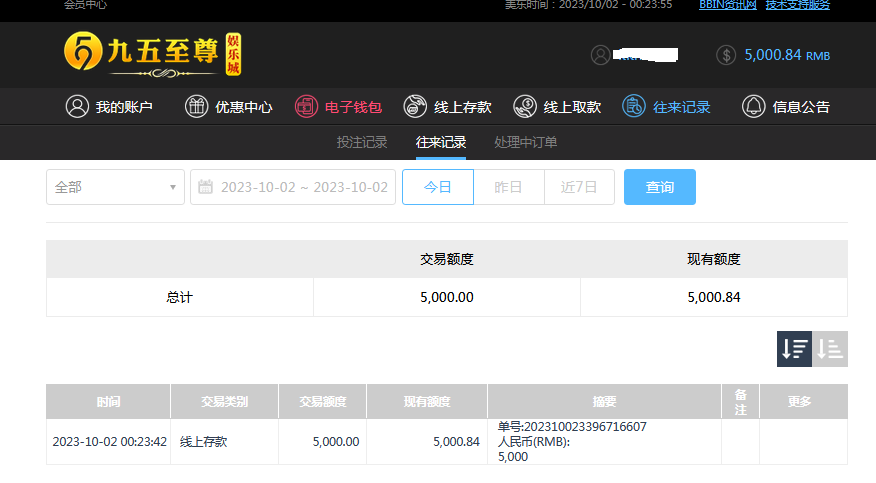
Task: Click the 5,000.84 RMB balance in header
Action: [x=787, y=55]
